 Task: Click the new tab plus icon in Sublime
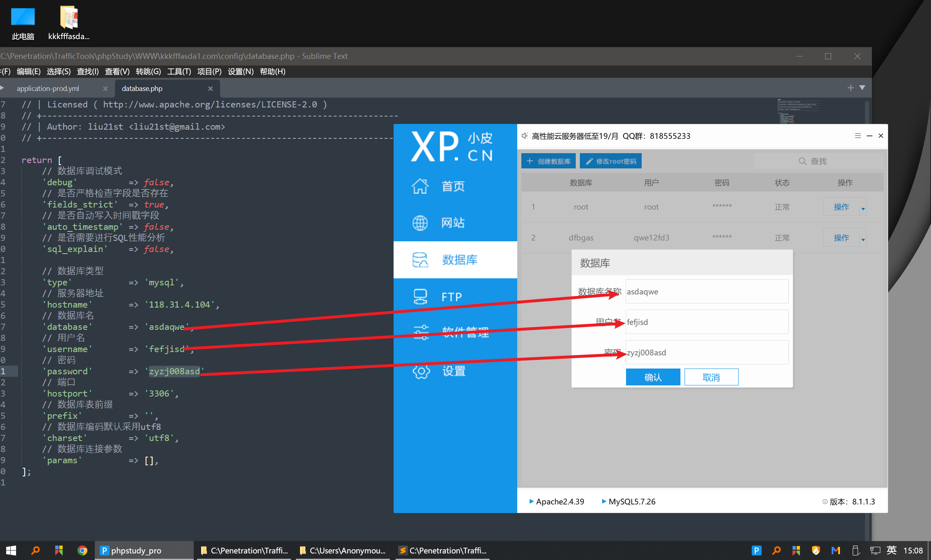tap(851, 88)
